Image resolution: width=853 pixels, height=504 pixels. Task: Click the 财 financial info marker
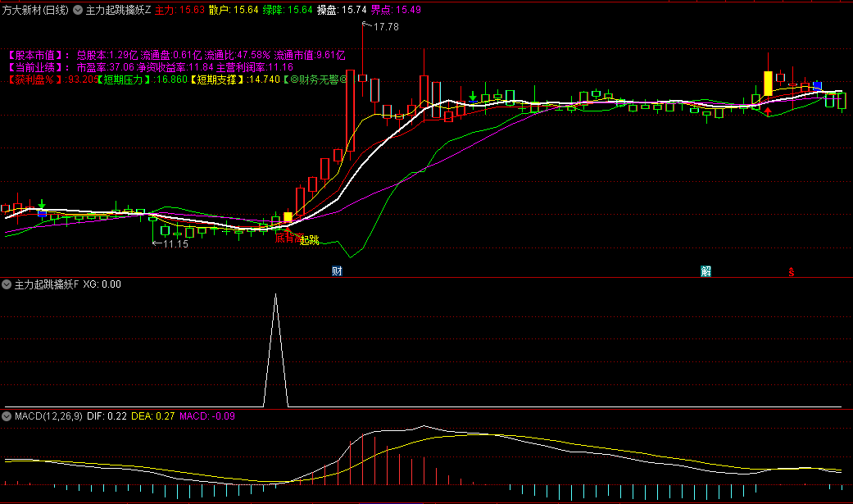337,270
